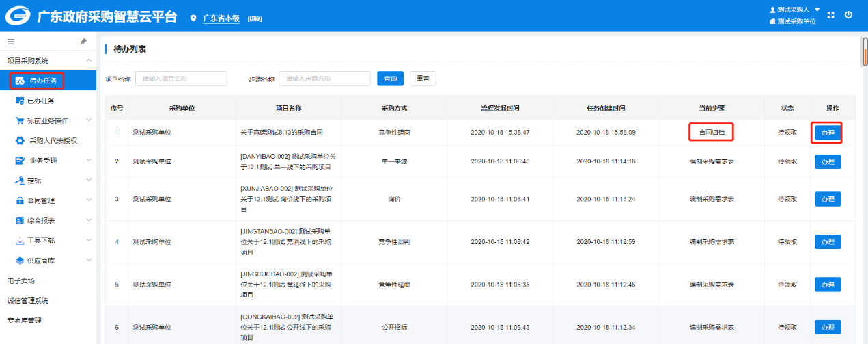Image resolution: width=868 pixels, height=344 pixels.
Task: Click 办理 for the JINGCUOBAO-002 row
Action: pos(828,285)
